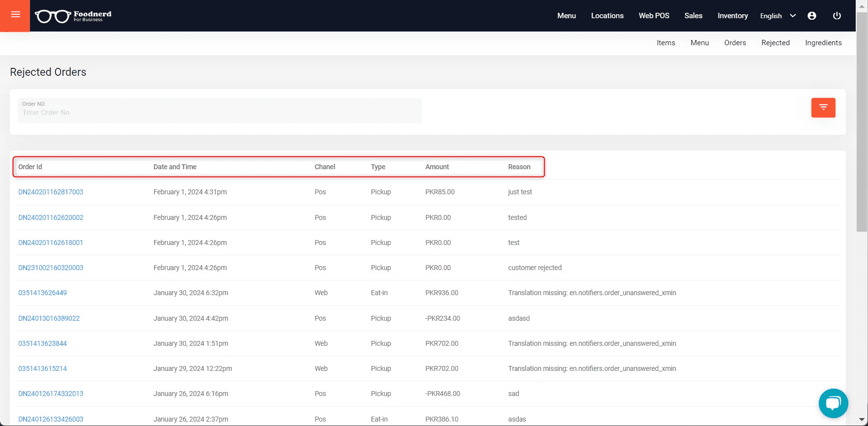Switch to the Ingredients sub-tab
Screen dimensions: 868x426
click(x=823, y=43)
